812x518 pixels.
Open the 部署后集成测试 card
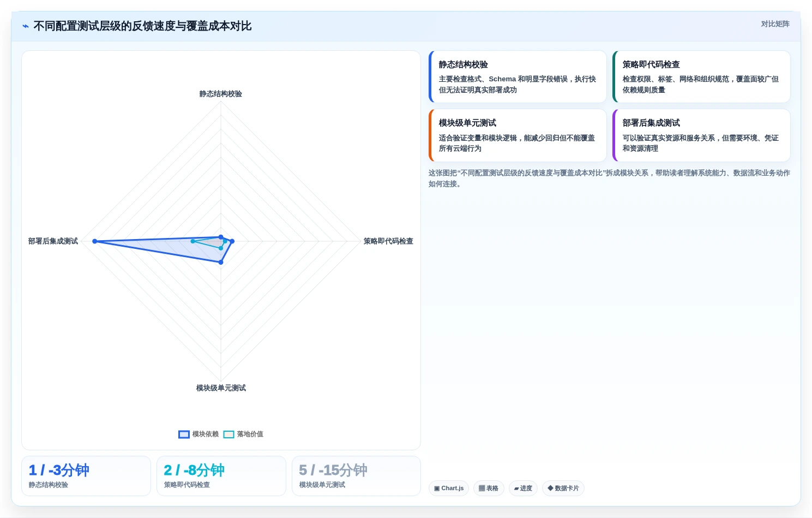(x=701, y=135)
